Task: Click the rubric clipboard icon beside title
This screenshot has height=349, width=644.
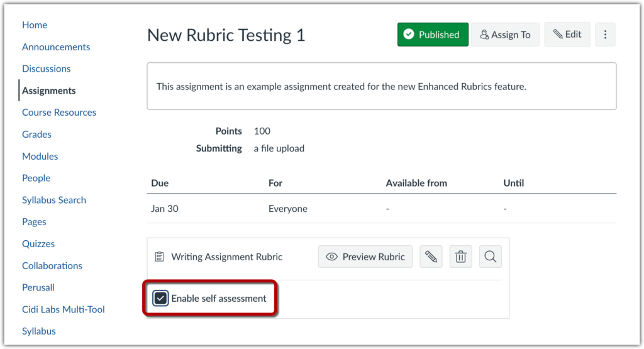Action: click(159, 257)
